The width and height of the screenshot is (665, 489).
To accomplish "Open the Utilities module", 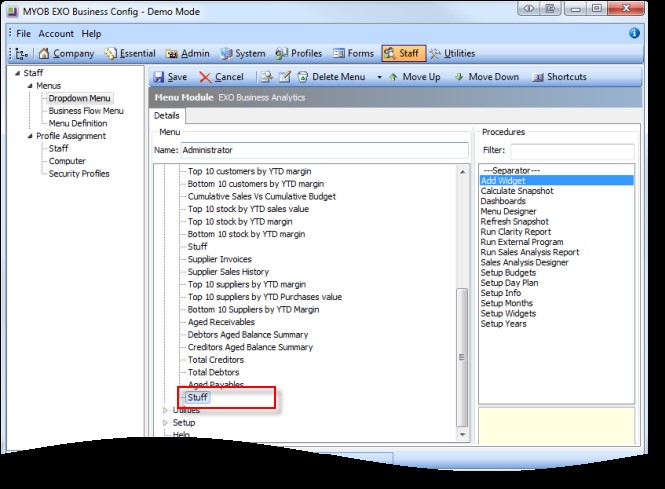I will 452,53.
